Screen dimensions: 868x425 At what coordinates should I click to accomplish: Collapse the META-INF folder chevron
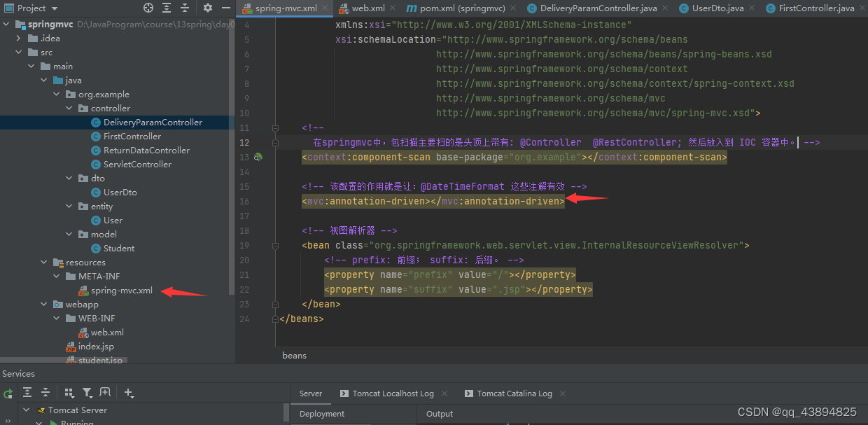tap(57, 277)
